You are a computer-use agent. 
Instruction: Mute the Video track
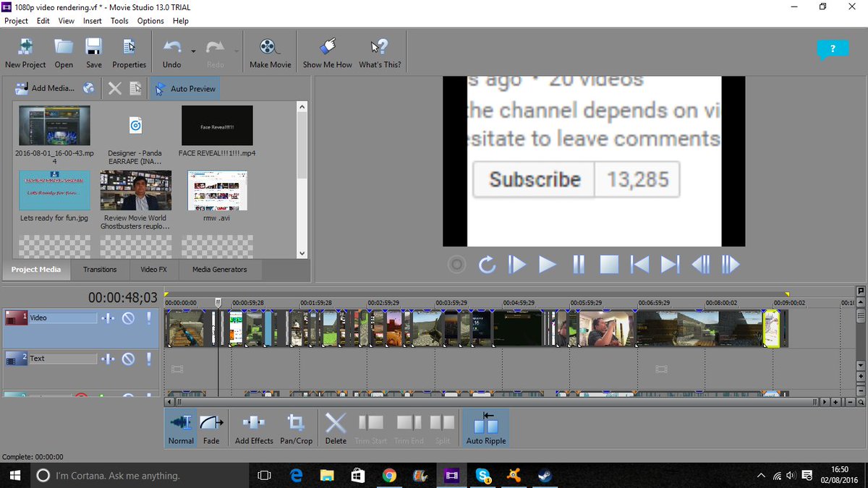point(128,318)
